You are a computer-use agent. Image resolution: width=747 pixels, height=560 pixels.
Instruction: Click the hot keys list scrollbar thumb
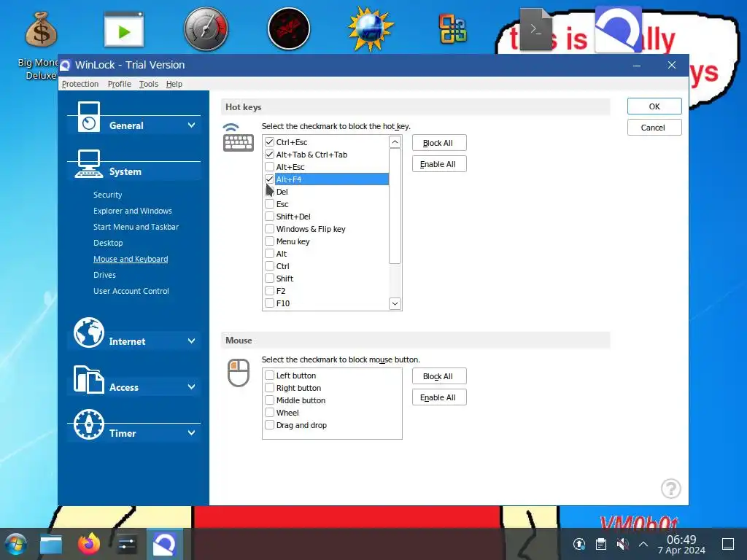395,206
